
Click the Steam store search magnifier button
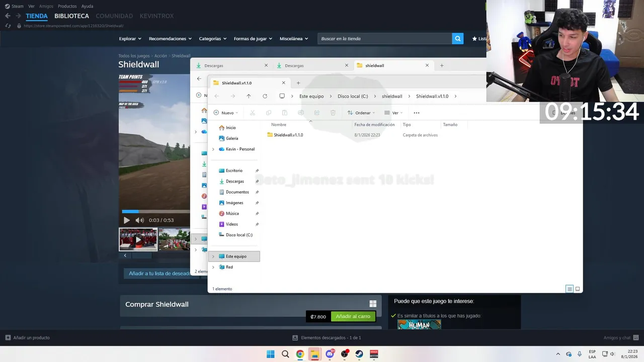(x=457, y=38)
